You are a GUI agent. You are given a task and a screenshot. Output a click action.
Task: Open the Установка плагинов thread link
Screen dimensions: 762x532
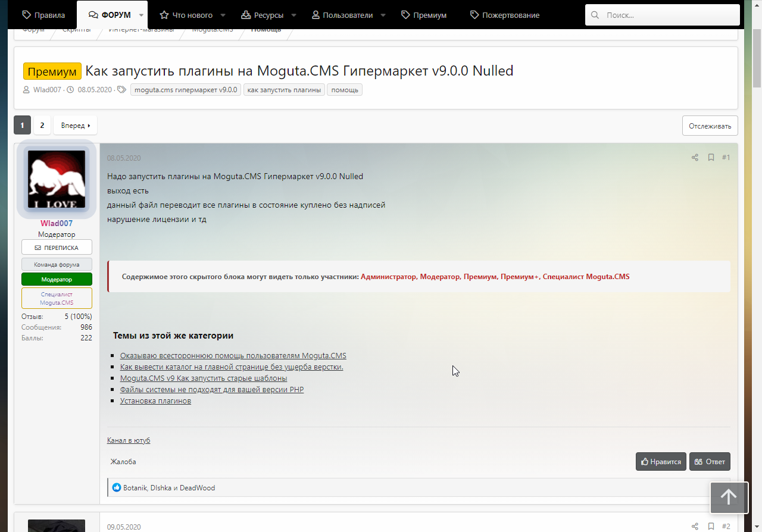pyautogui.click(x=155, y=401)
